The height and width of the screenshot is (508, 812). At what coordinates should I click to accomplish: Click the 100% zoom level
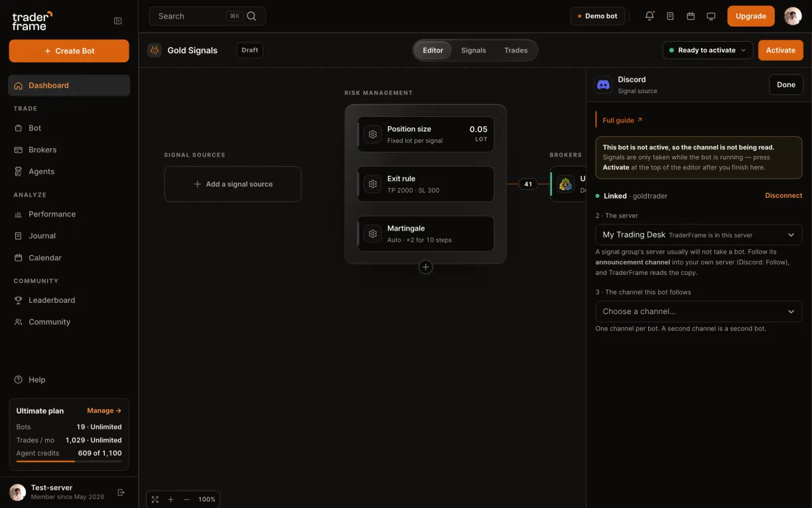coord(207,499)
